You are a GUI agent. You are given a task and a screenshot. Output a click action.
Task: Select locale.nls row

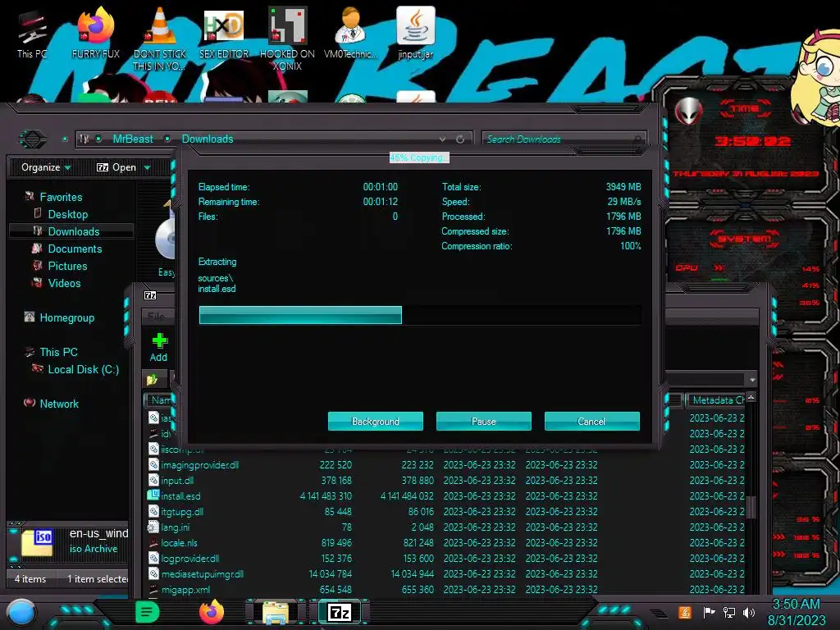point(445,542)
